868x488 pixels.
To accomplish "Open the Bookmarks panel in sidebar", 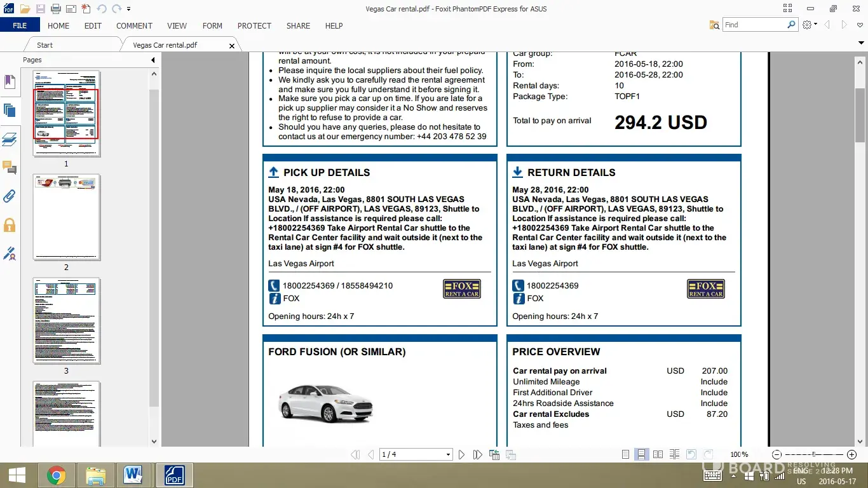I will (x=10, y=81).
